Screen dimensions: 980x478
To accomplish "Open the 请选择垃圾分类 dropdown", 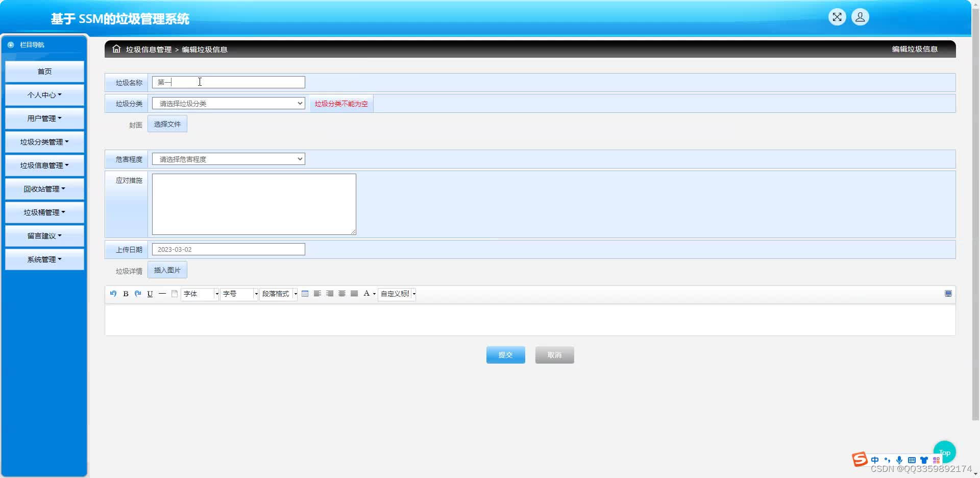I will click(x=229, y=103).
